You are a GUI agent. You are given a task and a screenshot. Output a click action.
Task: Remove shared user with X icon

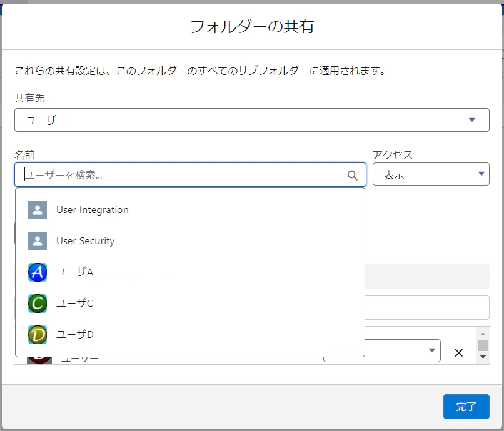(459, 353)
